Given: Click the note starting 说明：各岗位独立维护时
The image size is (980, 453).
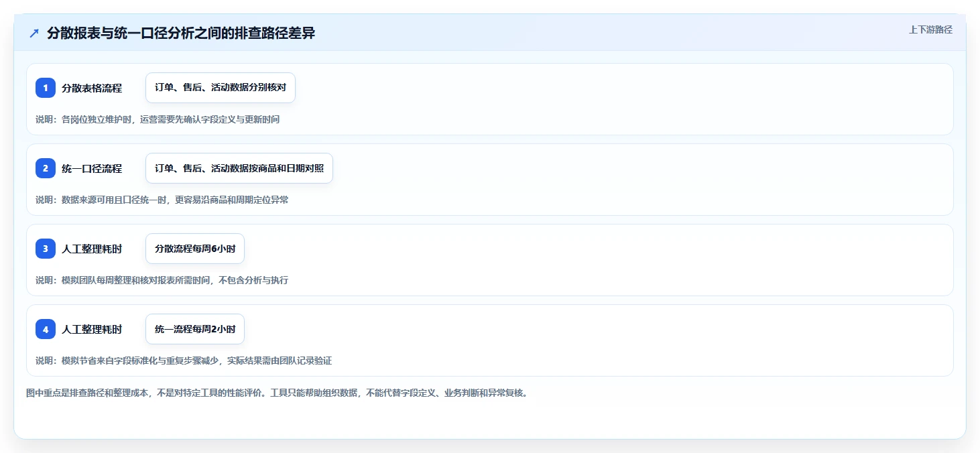Looking at the screenshot, I should pos(158,119).
